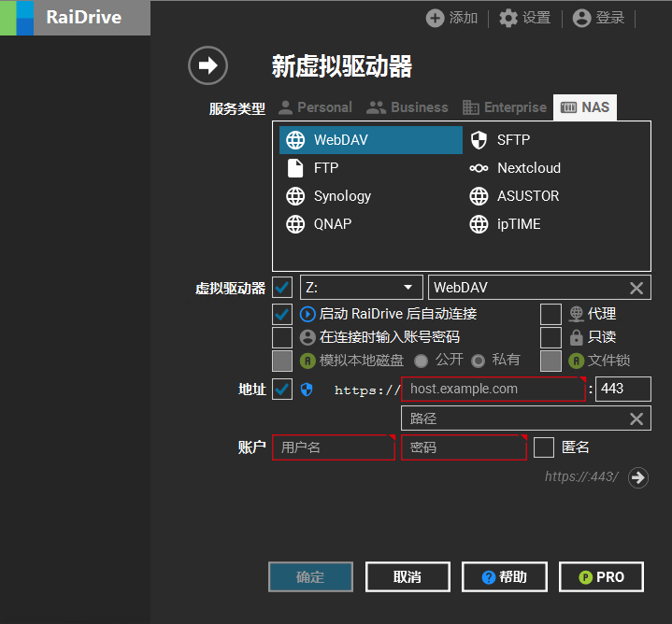The image size is (672, 624).
Task: Click the PRO button
Action: (601, 577)
